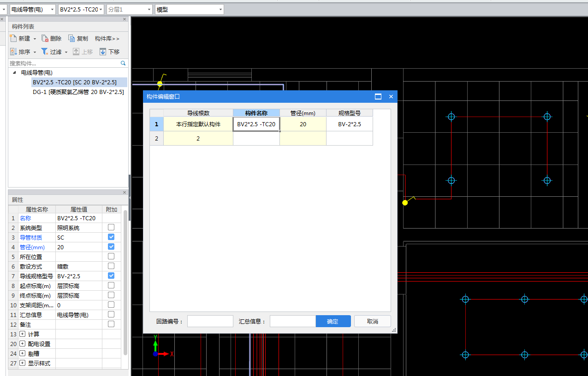Click the SC 导管材质 property value
Image resolution: width=588 pixels, height=376 pixels.
79,237
